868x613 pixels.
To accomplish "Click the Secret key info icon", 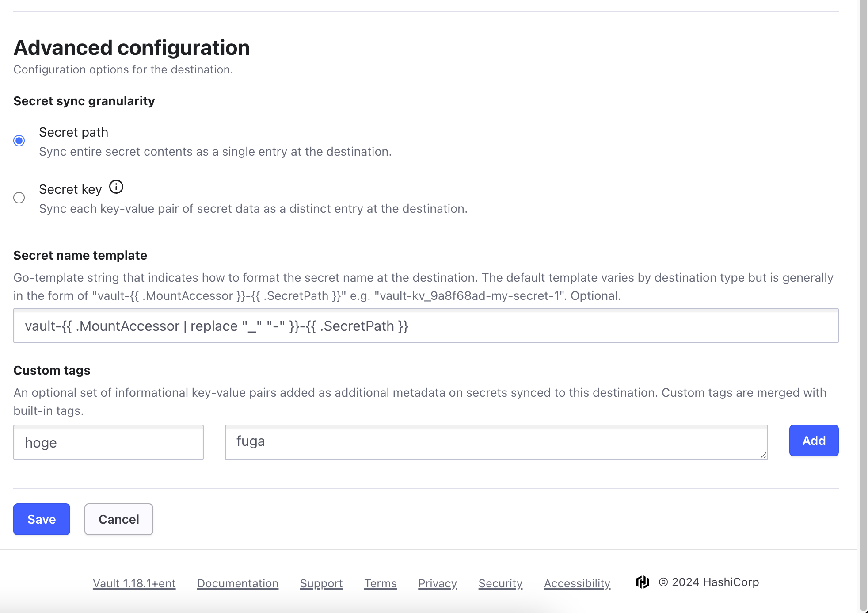I will [x=116, y=187].
